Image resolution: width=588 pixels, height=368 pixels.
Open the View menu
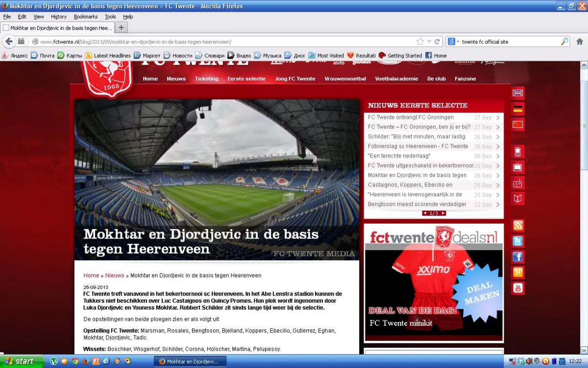click(x=39, y=17)
